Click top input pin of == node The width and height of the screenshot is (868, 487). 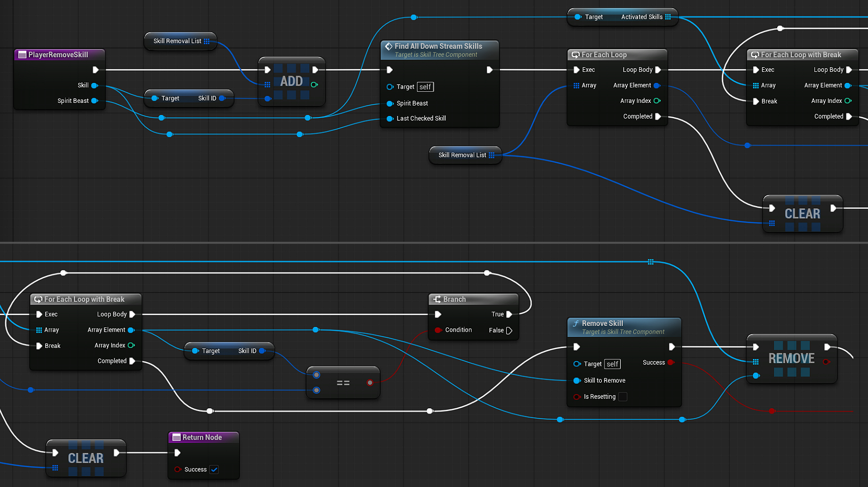(316, 375)
